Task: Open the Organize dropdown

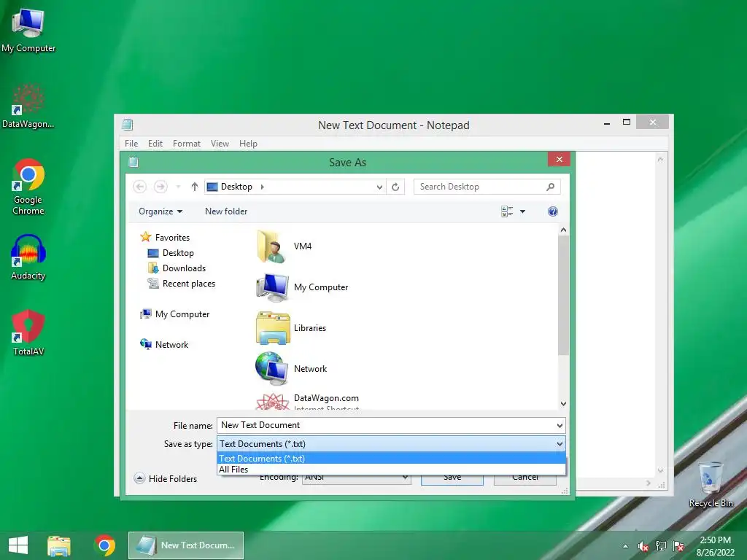Action: tap(160, 211)
